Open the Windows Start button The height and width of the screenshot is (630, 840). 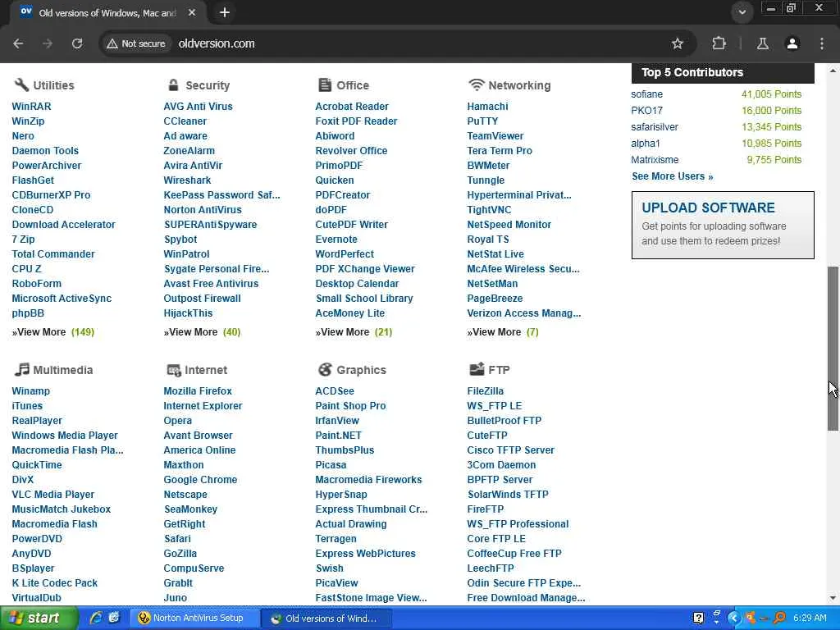click(x=38, y=619)
